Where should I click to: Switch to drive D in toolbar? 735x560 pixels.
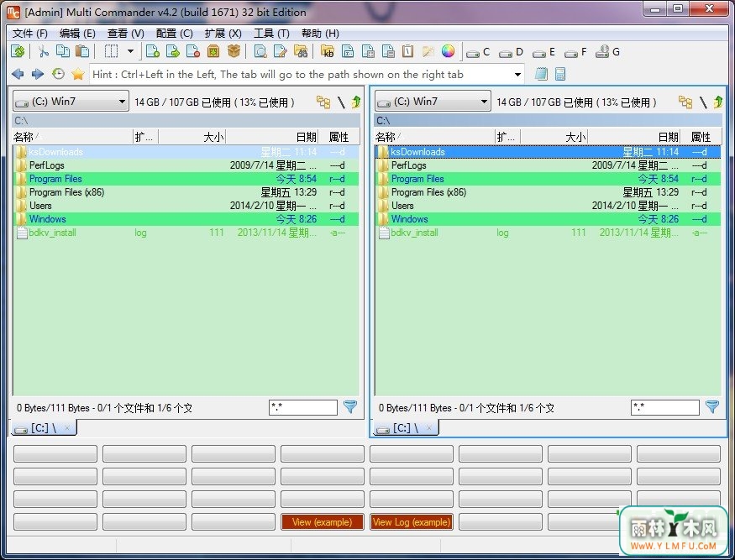pos(511,52)
